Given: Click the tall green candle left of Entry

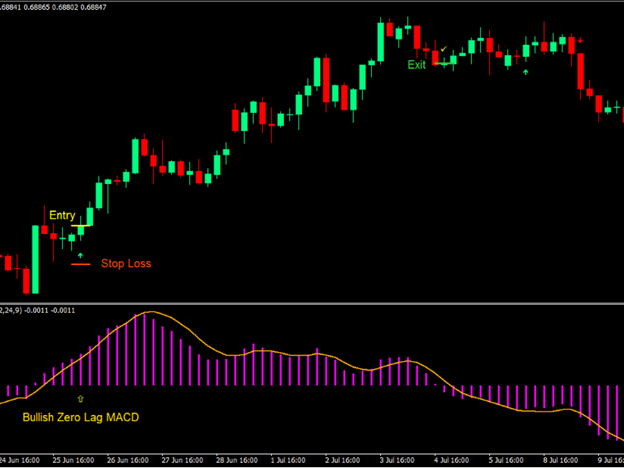Looking at the screenshot, I should [35, 260].
